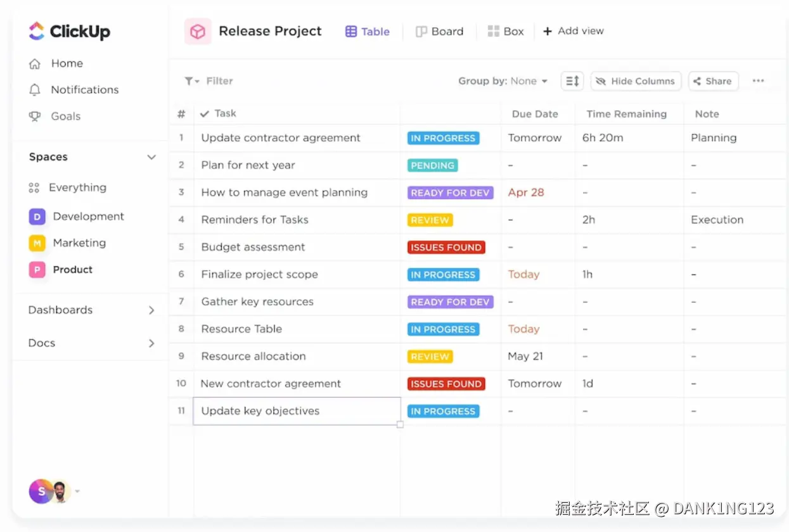Open the avatar dropdown arrow
Image resolution: width=789 pixels, height=532 pixels.
click(77, 491)
